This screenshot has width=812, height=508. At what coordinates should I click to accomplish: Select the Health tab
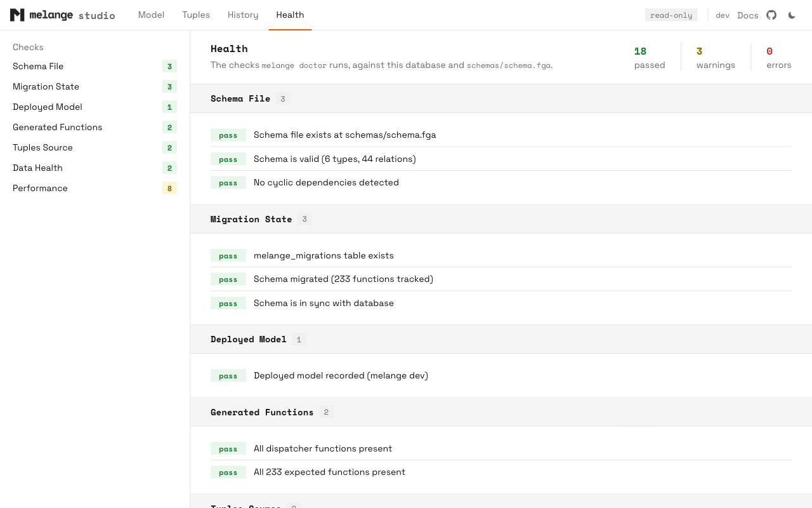click(290, 15)
